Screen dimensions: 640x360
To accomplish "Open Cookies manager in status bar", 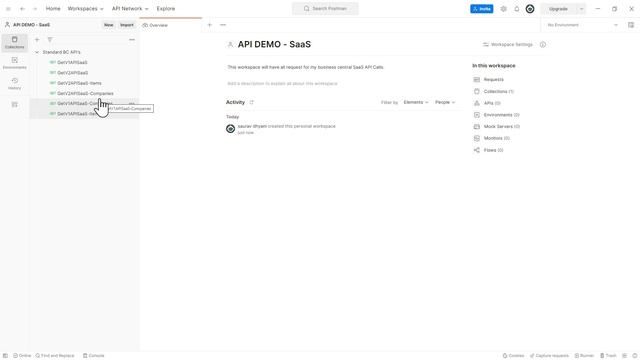I will click(x=513, y=356).
